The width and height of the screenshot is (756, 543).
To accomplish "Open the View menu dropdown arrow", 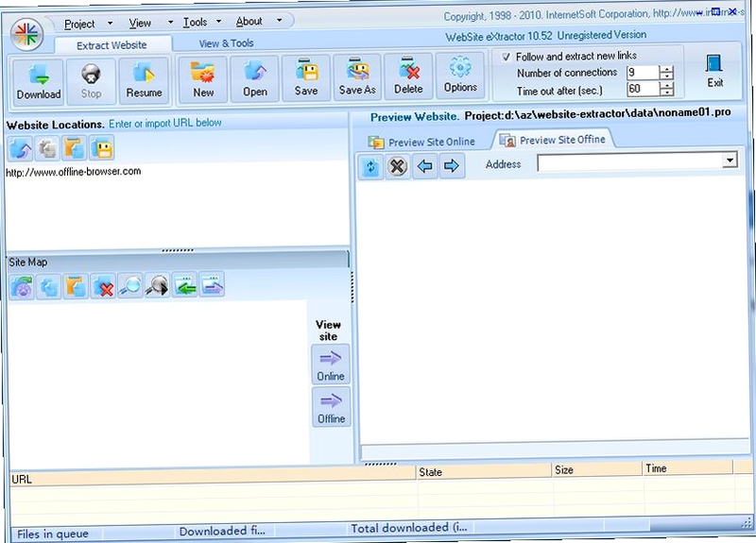I will click(x=170, y=22).
